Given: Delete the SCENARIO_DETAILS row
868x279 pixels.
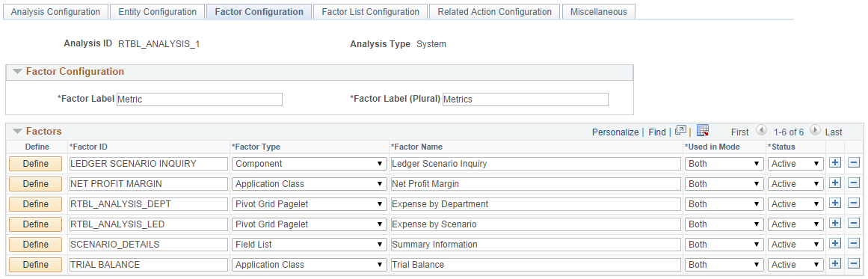Looking at the screenshot, I should tap(854, 244).
